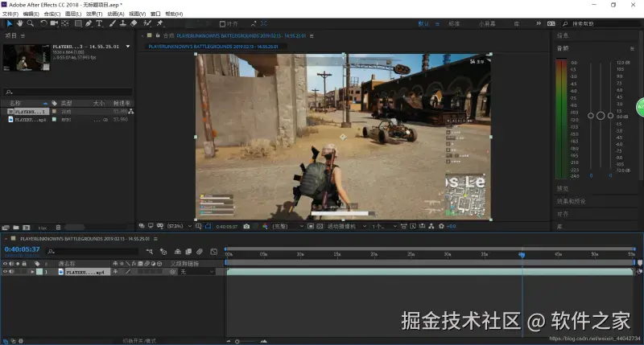Image resolution: width=644 pixels, height=345 pixels.
Task: Open the magnification ratio dropdown (57.3%)
Action: click(179, 226)
